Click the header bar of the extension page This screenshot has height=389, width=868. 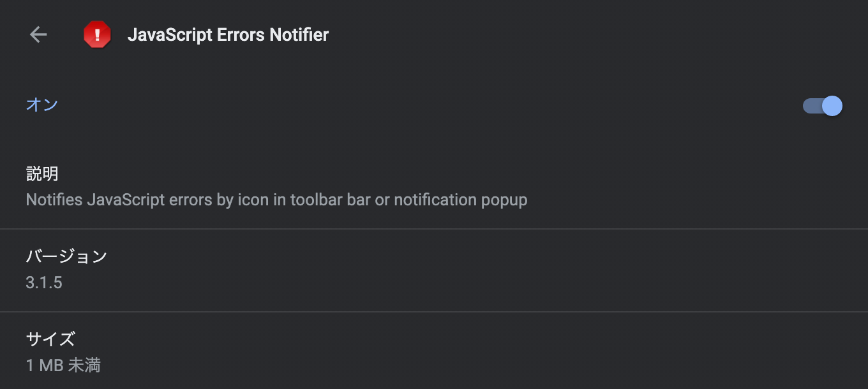pyautogui.click(x=434, y=34)
